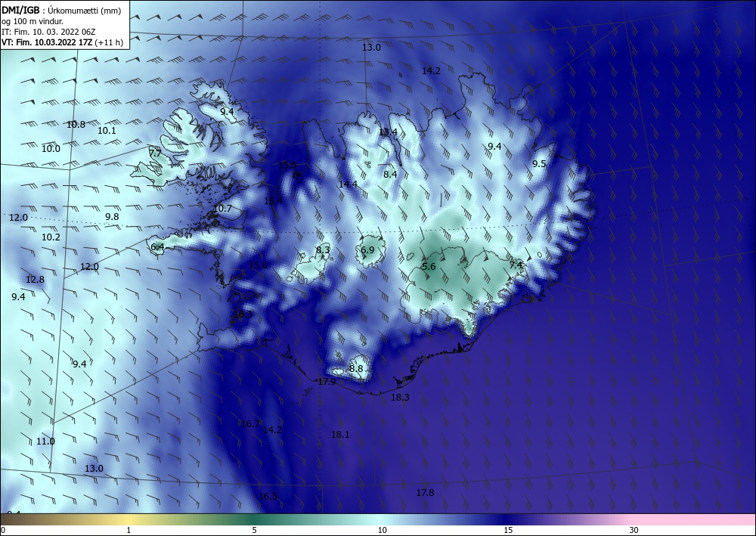Click the 10.1 value label
This screenshot has height=536, width=756.
tap(107, 131)
